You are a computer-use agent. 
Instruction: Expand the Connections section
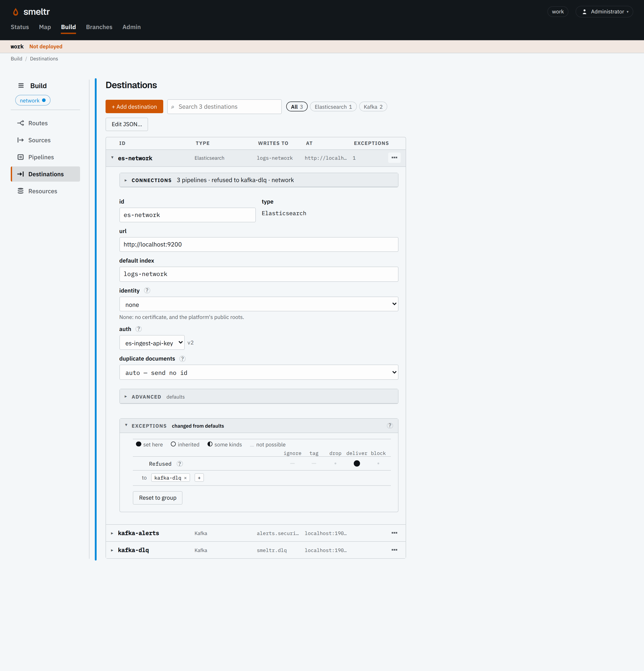tap(259, 180)
